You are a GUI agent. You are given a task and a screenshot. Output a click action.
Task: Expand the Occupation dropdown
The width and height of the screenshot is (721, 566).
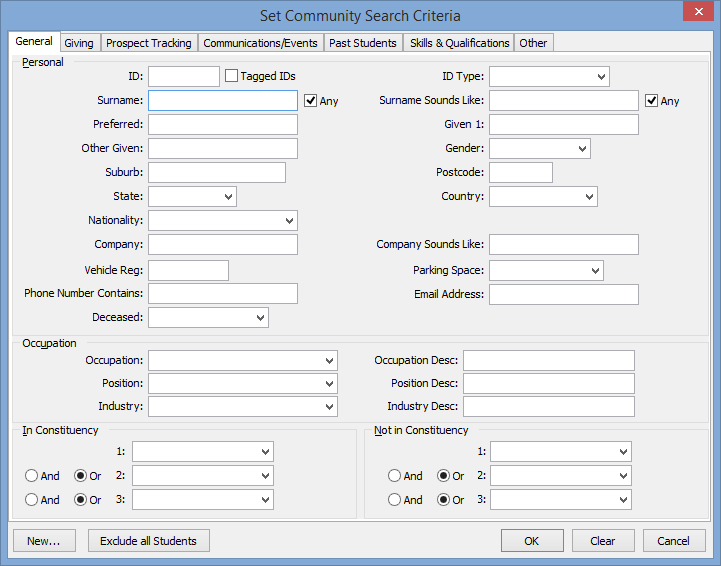point(243,360)
